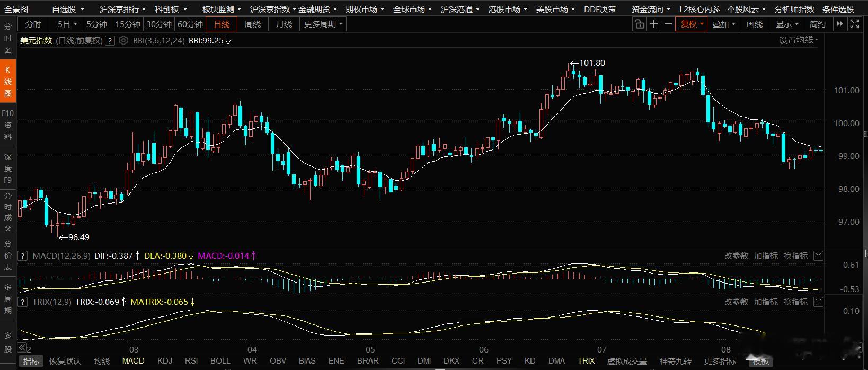Open F10资料 sidebar panel
868x370 pixels.
click(x=8, y=125)
